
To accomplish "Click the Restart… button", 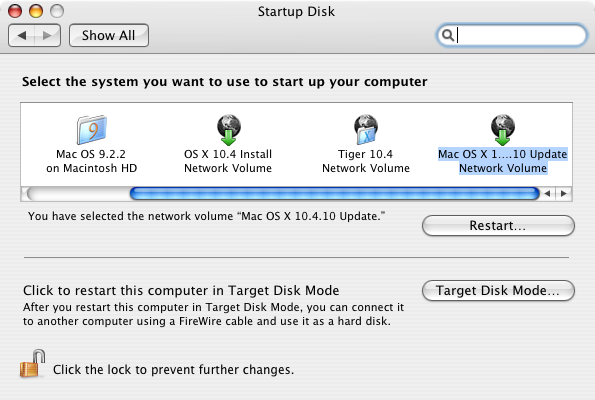I will coord(498,225).
